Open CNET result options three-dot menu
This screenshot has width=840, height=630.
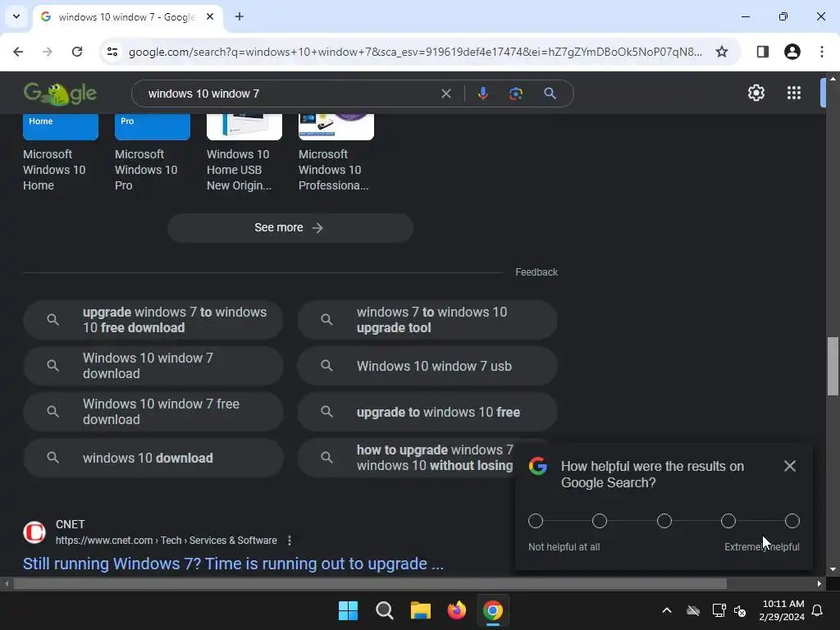pos(290,541)
